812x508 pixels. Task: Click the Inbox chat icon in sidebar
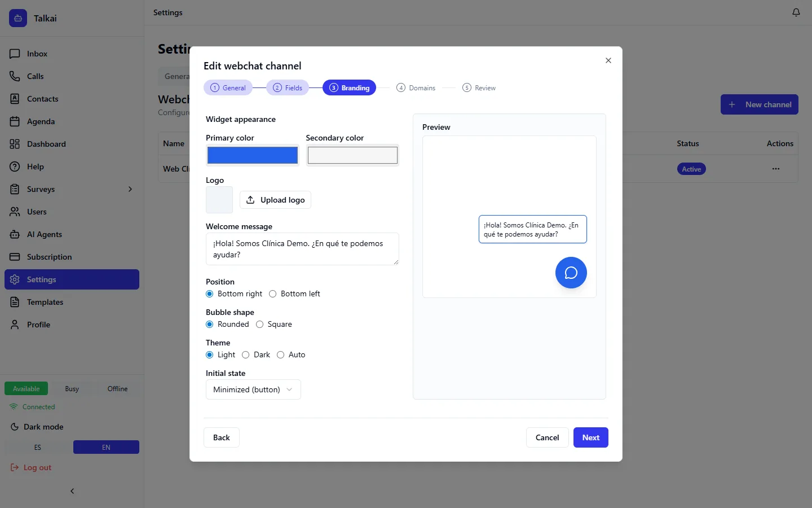[15, 54]
